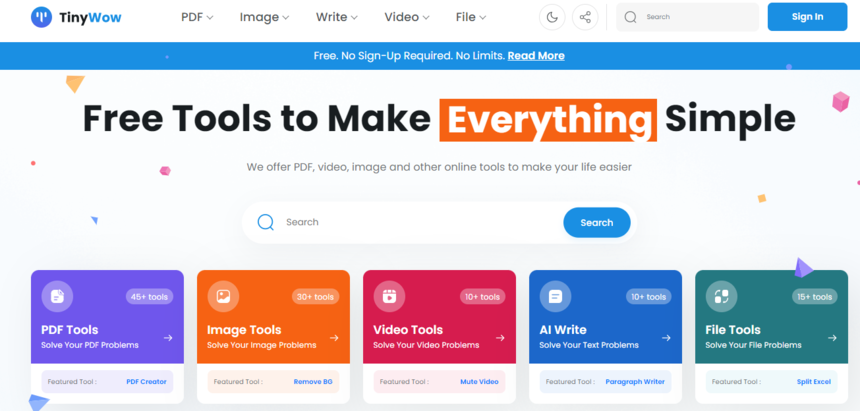Click the magnifier icon in the main search bar
Screen dimensions: 860x411
(x=265, y=222)
